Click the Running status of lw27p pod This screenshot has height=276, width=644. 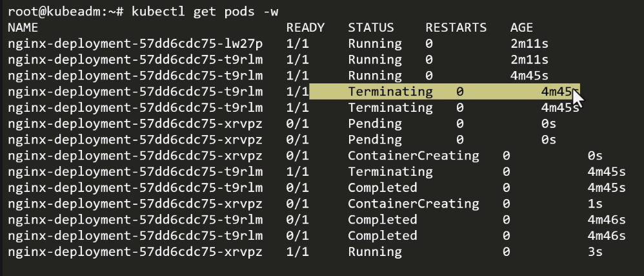tap(374, 44)
